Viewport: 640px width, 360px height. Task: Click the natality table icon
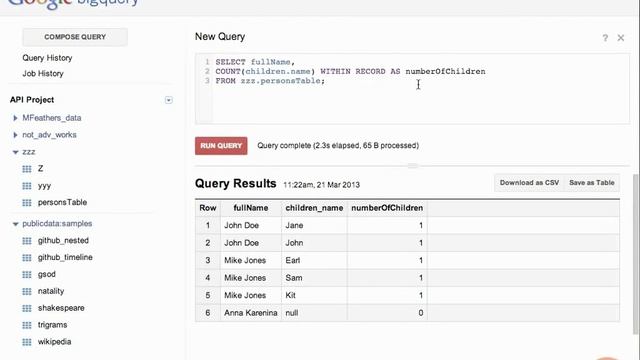tap(27, 291)
